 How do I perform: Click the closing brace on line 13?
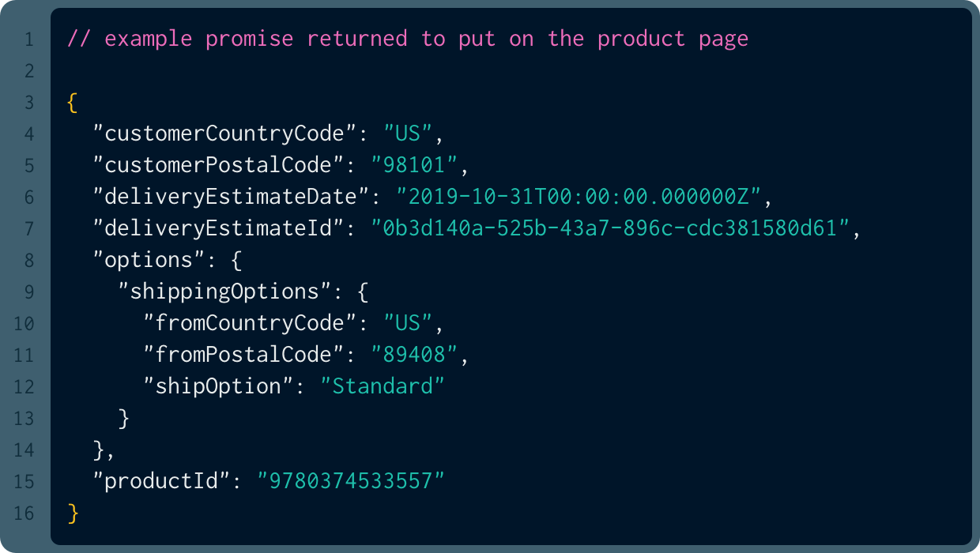[124, 418]
